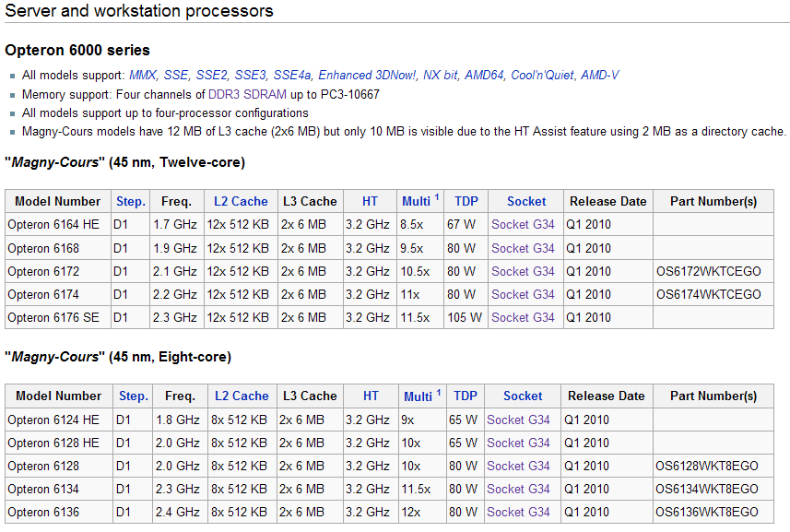This screenshot has width=790, height=532.
Task: Click the Magny-Cours Twelve-core heading
Action: [124, 162]
